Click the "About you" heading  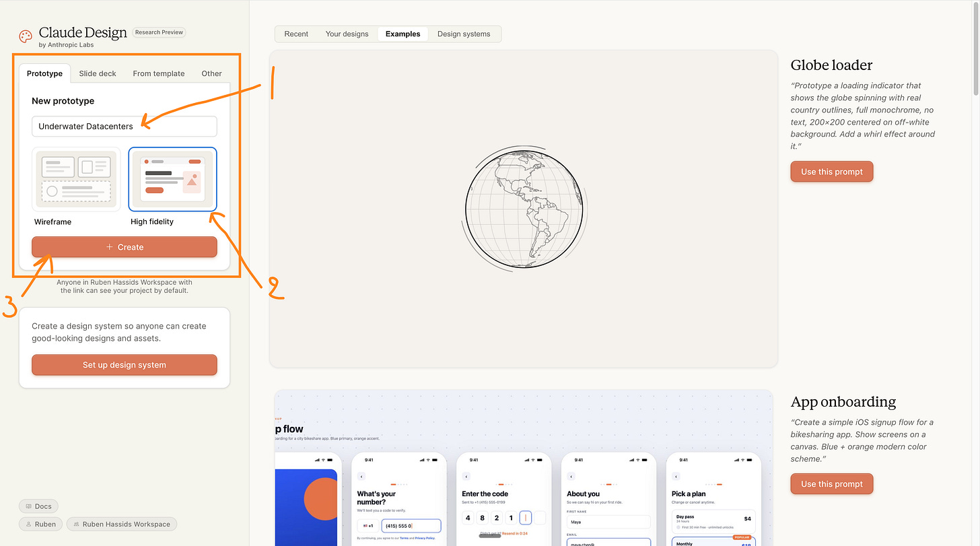click(584, 493)
